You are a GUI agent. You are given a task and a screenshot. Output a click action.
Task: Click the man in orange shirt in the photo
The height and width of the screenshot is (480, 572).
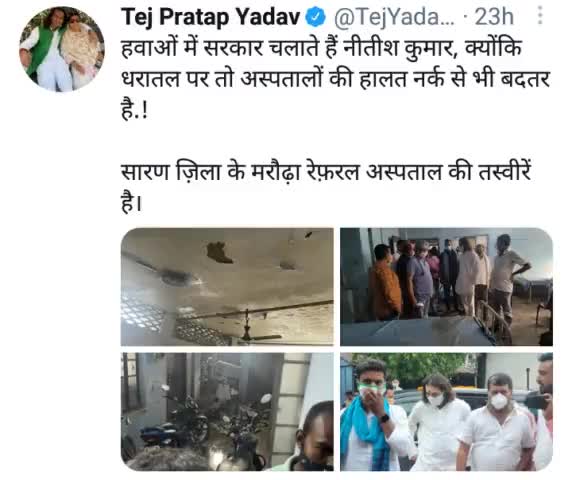[x=385, y=284]
